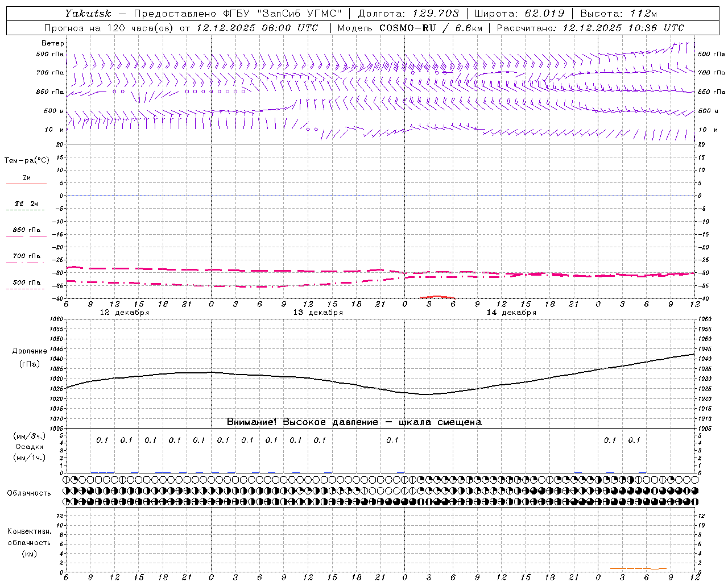
Task: Click the Давление panel label
Action: tap(30, 351)
